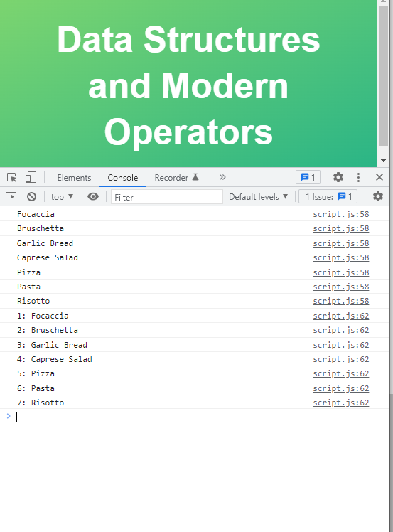Open the DevTools three-dot customize menu
Image resolution: width=393 pixels, height=532 pixels.
(358, 177)
